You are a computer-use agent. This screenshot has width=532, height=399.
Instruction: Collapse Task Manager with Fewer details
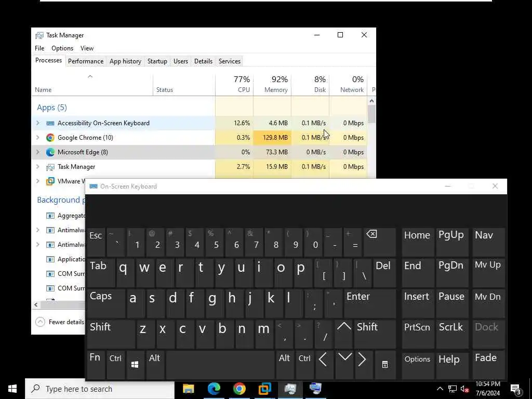tap(60, 322)
